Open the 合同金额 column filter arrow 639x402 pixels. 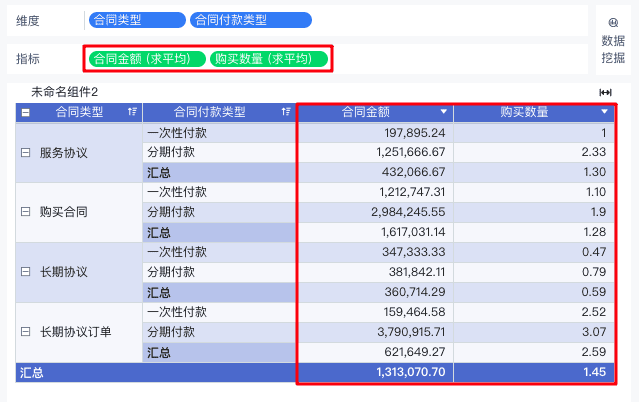(447, 113)
